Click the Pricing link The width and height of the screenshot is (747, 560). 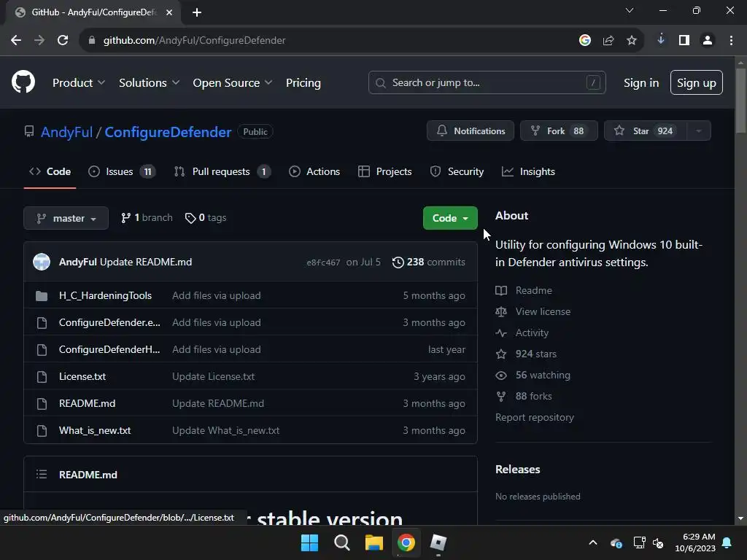coord(303,83)
